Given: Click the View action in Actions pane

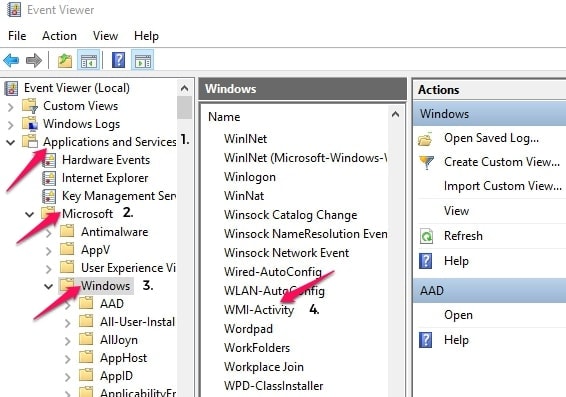Looking at the screenshot, I should point(456,211).
